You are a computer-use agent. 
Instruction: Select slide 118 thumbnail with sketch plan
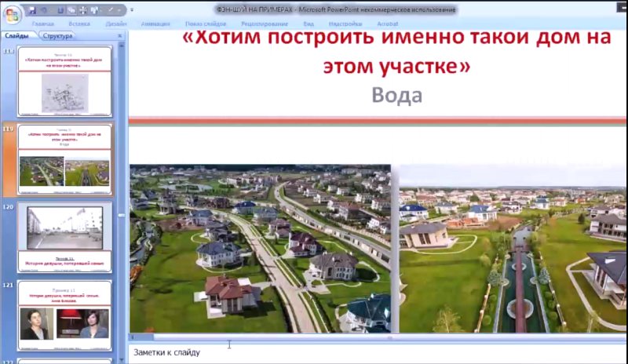pos(64,82)
